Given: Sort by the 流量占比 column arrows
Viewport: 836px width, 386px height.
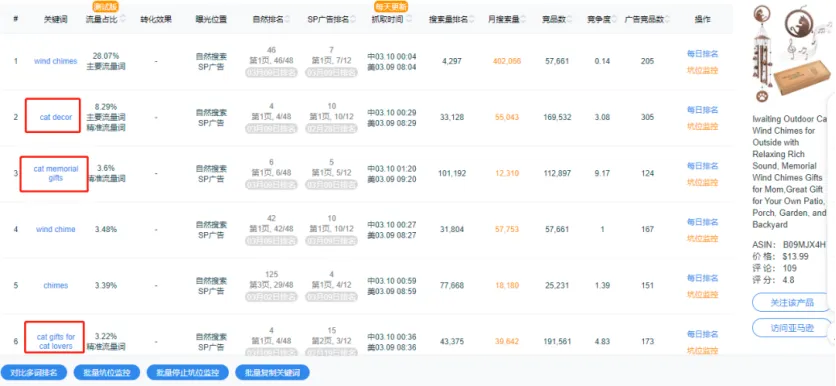Looking at the screenshot, I should pos(124,19).
